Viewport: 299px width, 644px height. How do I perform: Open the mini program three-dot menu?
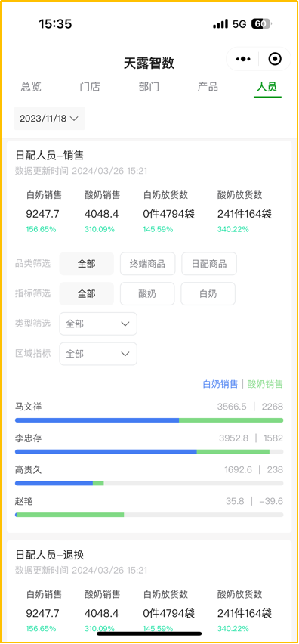[243, 59]
